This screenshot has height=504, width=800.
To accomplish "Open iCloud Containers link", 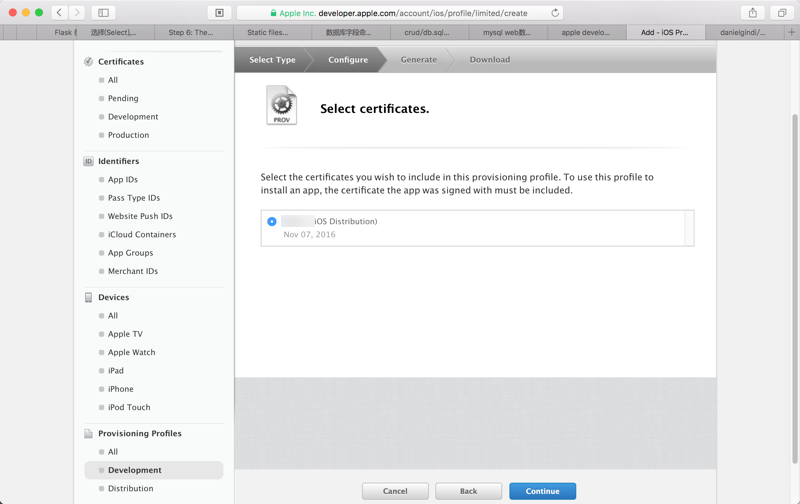I will point(142,235).
